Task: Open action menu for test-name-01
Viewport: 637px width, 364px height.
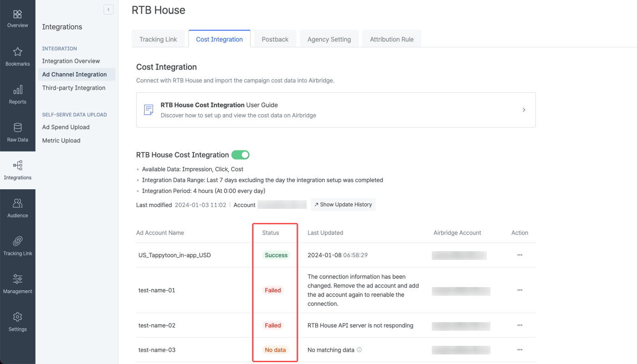Action: (x=520, y=290)
